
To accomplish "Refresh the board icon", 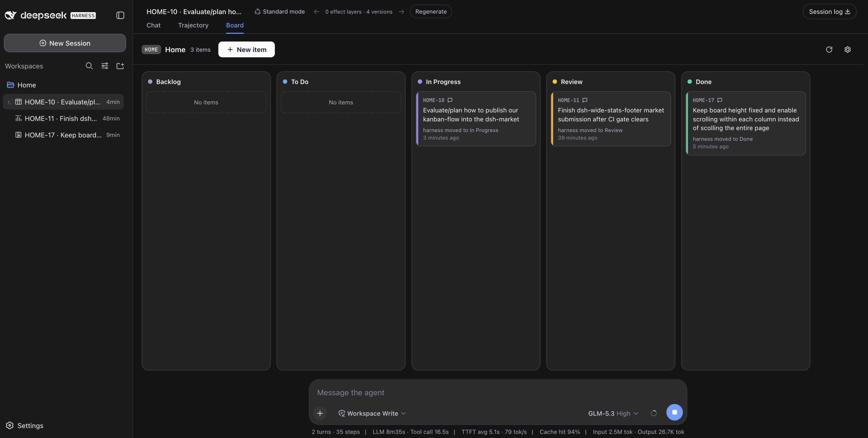I will point(829,50).
